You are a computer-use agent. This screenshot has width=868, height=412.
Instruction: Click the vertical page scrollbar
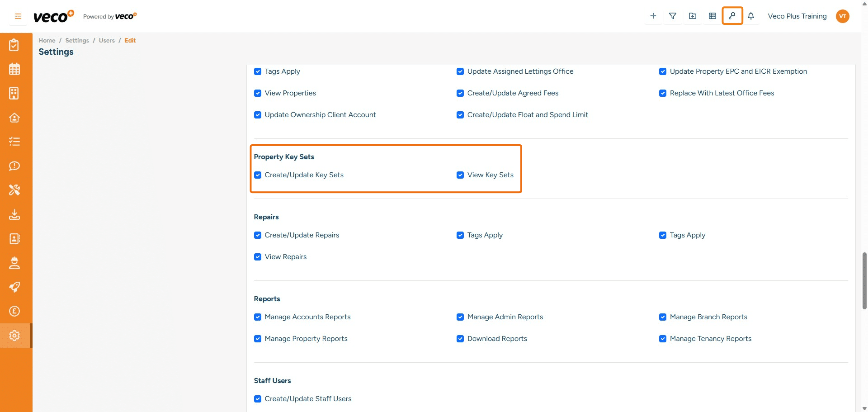point(864,280)
